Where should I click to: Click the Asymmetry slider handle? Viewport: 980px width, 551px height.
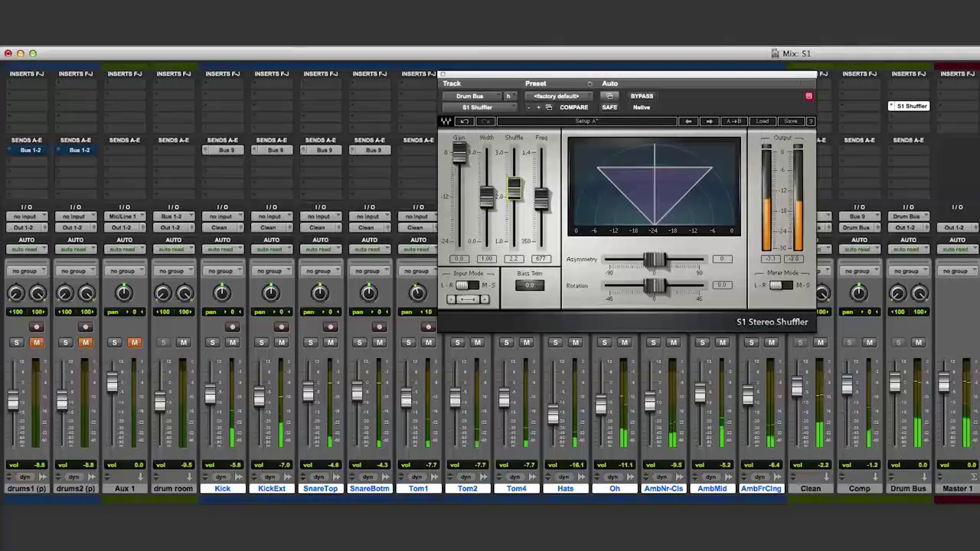(655, 261)
